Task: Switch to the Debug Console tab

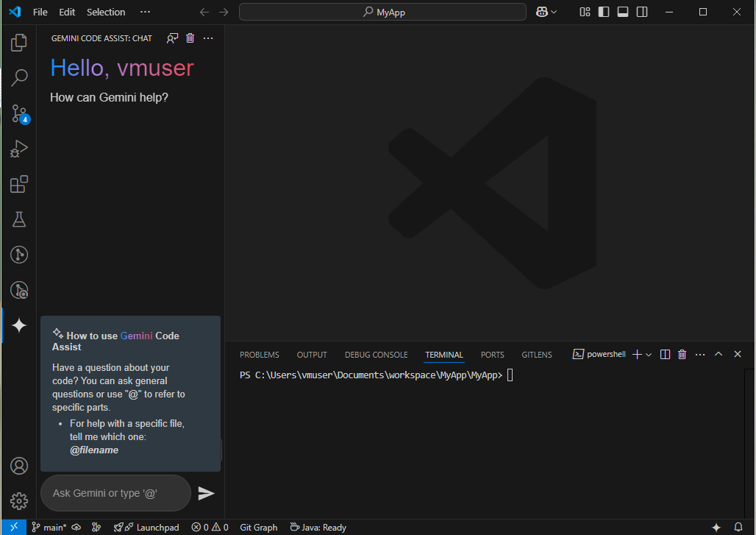Action: click(x=376, y=355)
